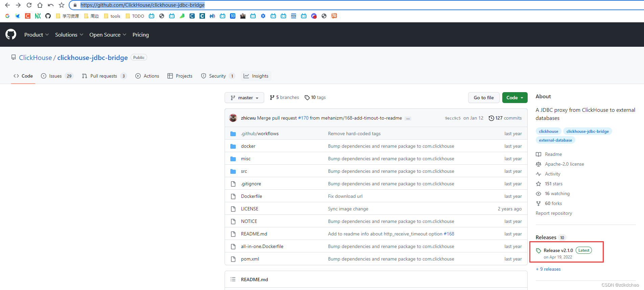644x290 pixels.
Task: Open commit hash 9ecc9c5
Action: pyautogui.click(x=453, y=118)
